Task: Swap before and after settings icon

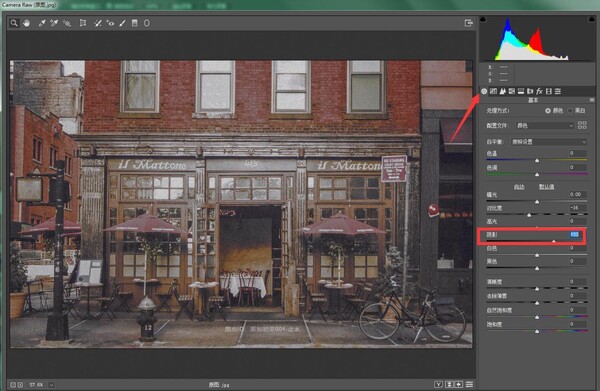Action: [x=450, y=384]
